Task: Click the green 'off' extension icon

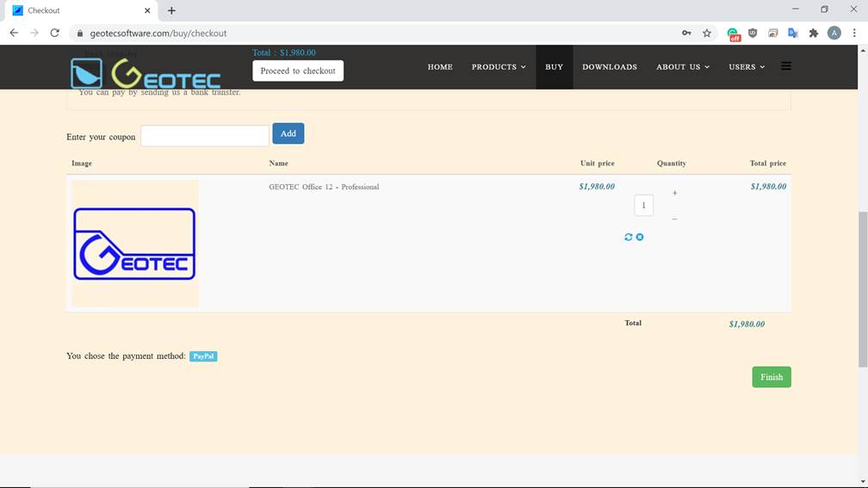Action: [734, 34]
